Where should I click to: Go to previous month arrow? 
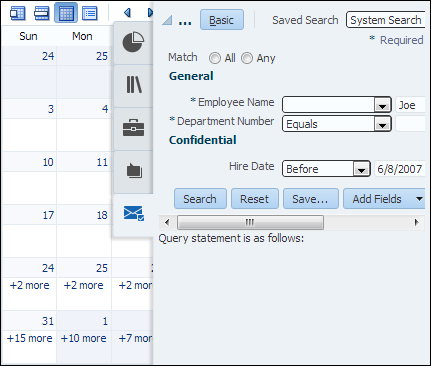pos(127,13)
